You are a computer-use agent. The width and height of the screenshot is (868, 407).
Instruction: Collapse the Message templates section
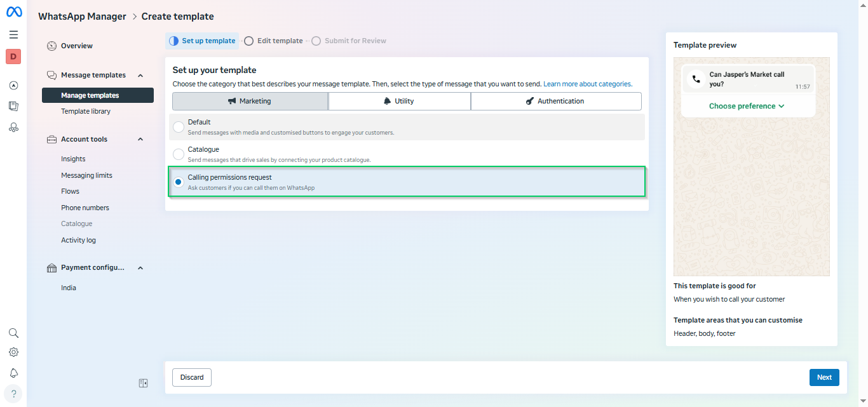pyautogui.click(x=140, y=76)
